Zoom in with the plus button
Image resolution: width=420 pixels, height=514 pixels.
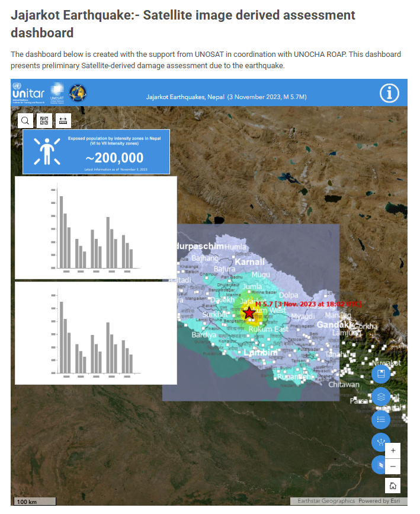(x=393, y=451)
